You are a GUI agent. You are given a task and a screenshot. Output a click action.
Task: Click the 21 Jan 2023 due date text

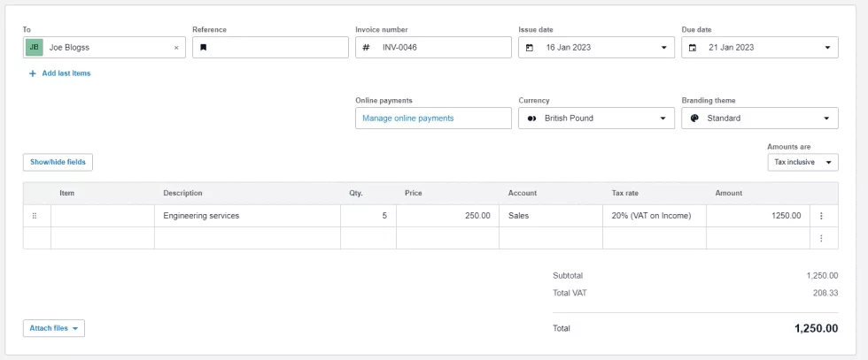(732, 48)
